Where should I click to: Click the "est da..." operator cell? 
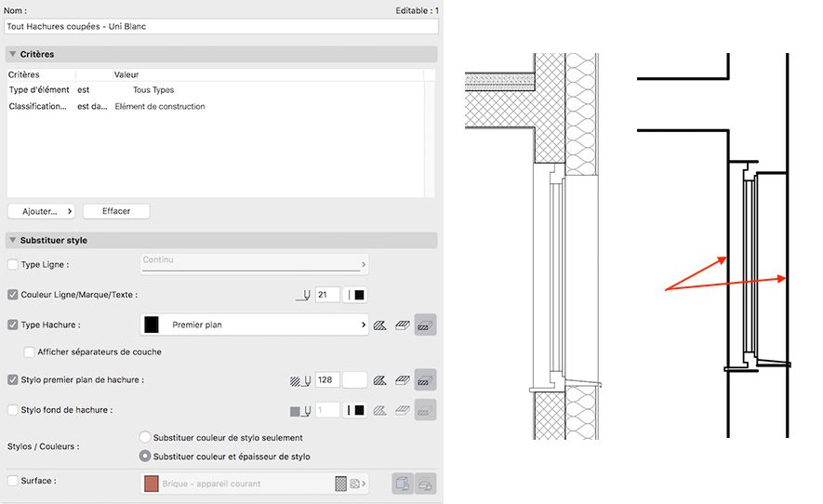tap(92, 106)
